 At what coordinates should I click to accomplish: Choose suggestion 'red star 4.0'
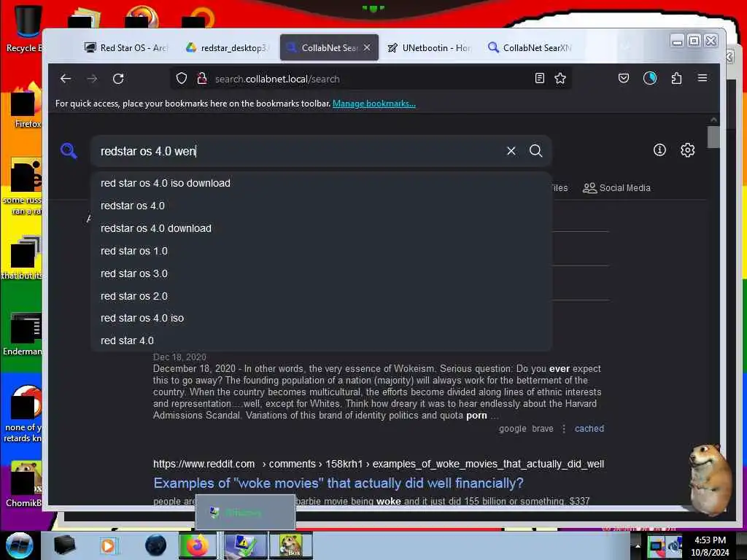tap(321, 341)
